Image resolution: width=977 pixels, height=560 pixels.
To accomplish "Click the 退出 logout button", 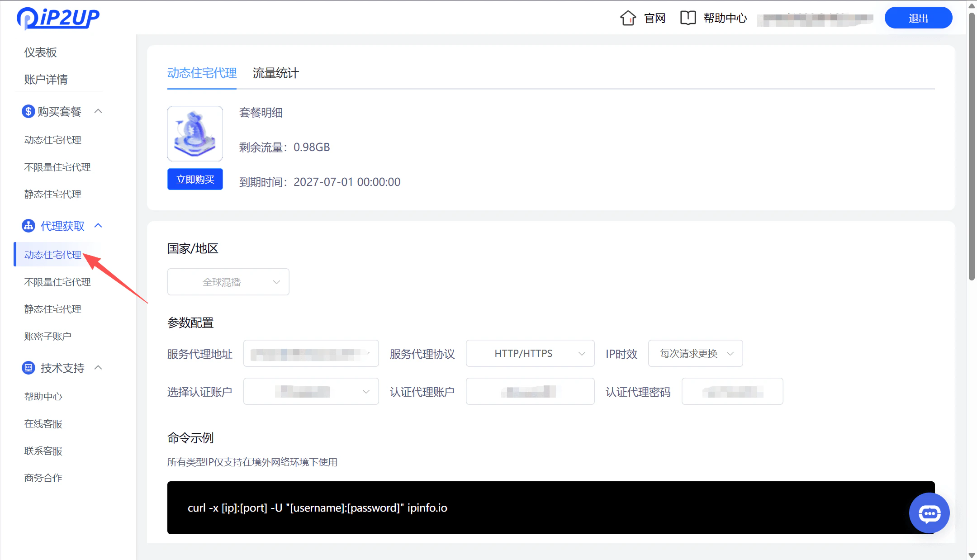I will (918, 18).
